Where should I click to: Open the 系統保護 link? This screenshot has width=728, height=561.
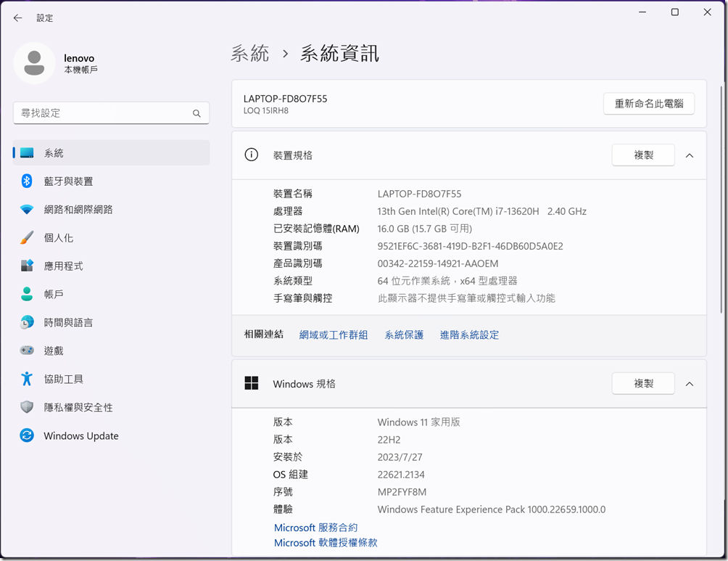point(404,335)
